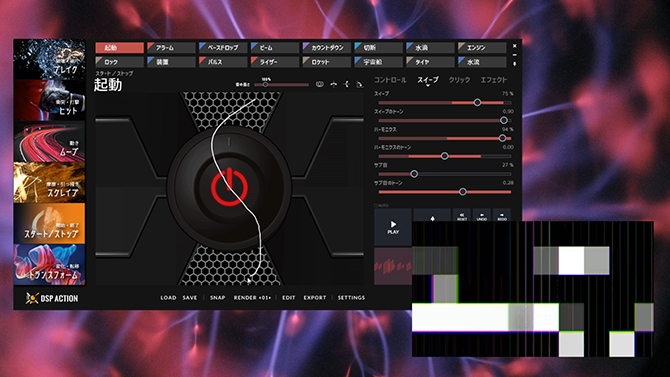670x377 pixels.
Task: Open the ブレイク category thumbnail
Action: (49, 59)
